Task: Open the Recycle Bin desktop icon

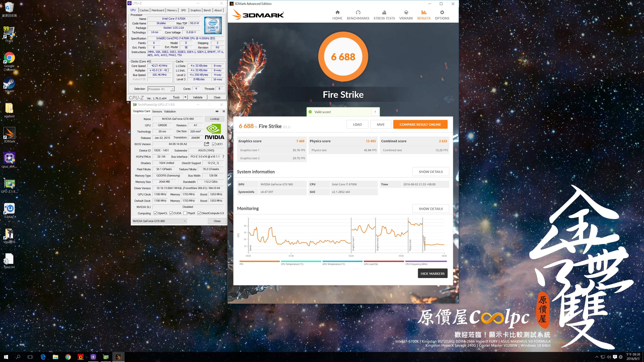Action: (9, 9)
